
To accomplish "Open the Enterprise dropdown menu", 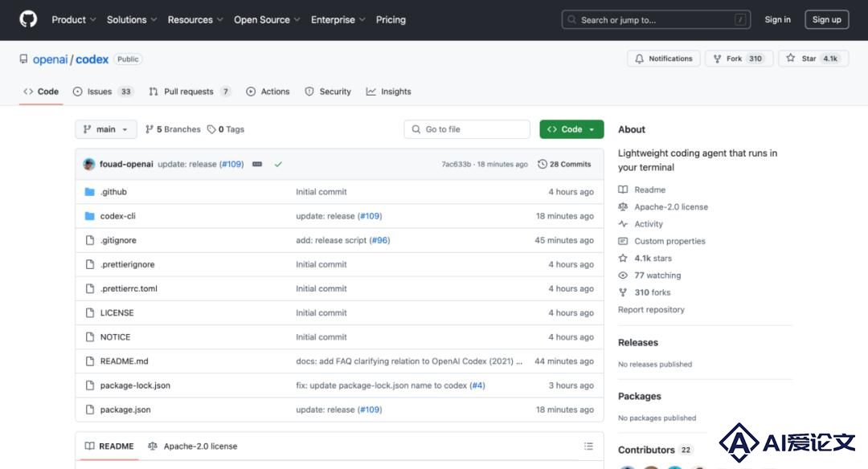I will [338, 20].
